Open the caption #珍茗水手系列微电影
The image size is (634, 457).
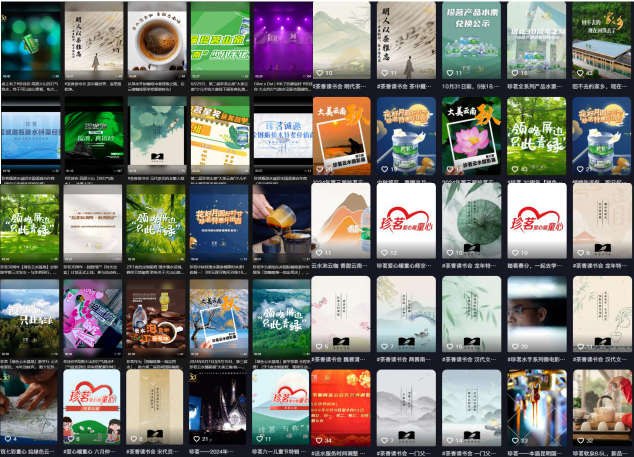coord(536,359)
